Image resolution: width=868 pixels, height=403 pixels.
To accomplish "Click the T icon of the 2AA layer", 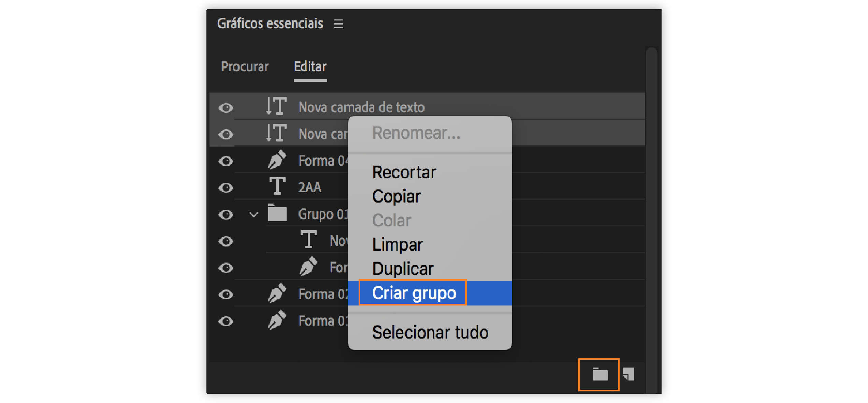I will [278, 186].
